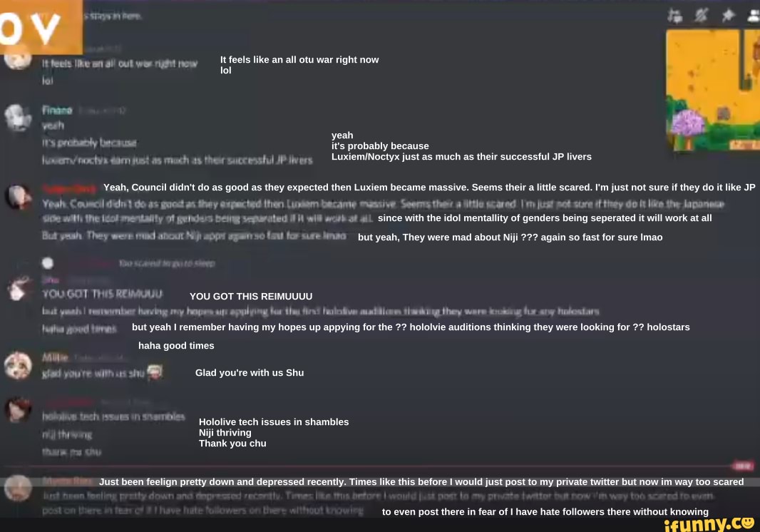Click Millie's profile avatar
This screenshot has width=760, height=532.
pyautogui.click(x=17, y=365)
